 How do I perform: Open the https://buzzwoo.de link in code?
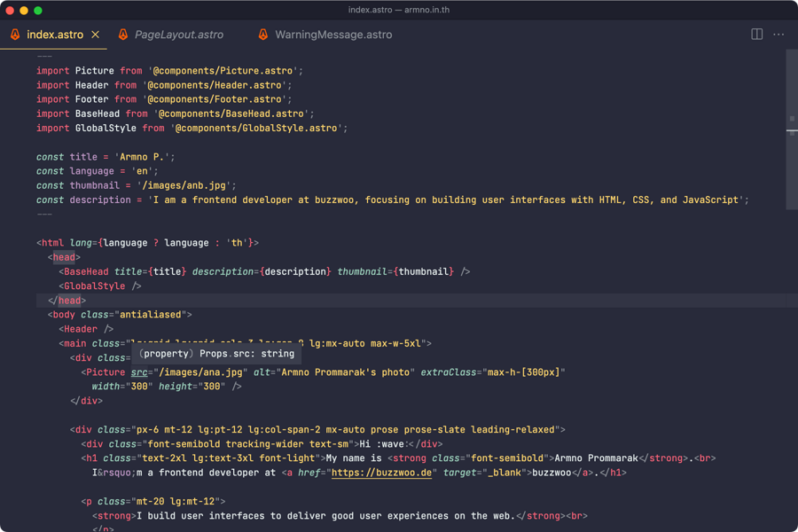point(381,473)
